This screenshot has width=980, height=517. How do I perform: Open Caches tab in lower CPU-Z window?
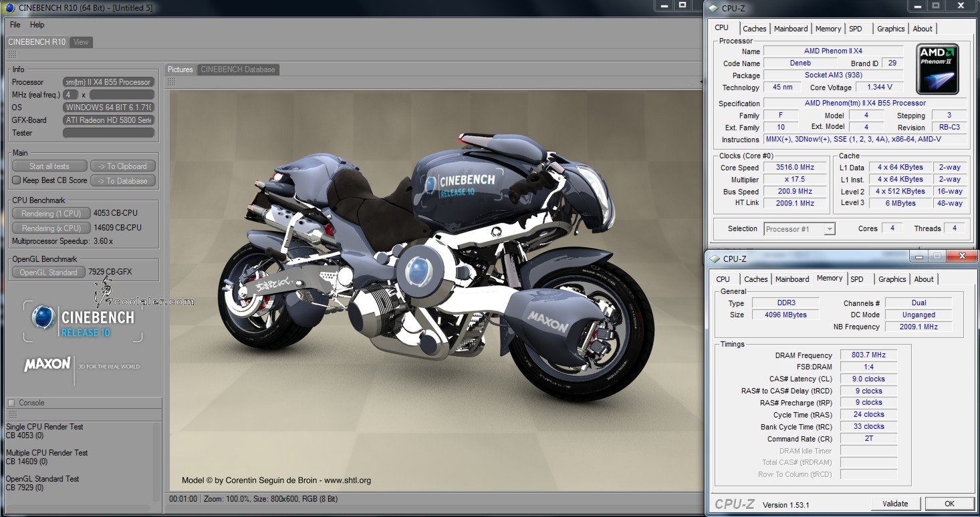[x=756, y=279]
